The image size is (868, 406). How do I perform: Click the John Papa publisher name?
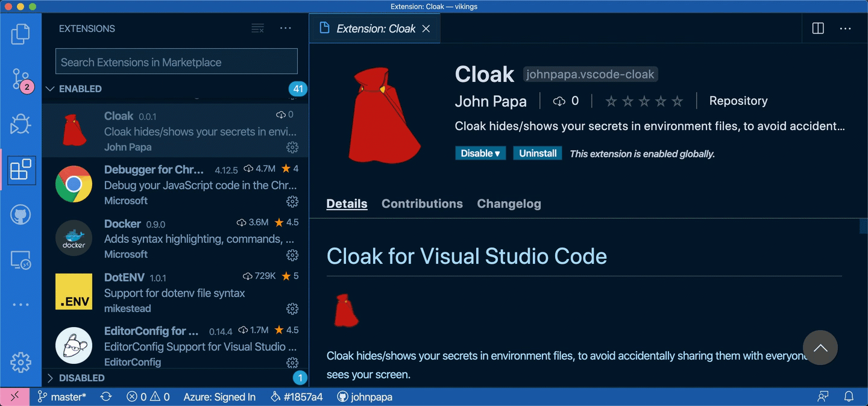[491, 101]
